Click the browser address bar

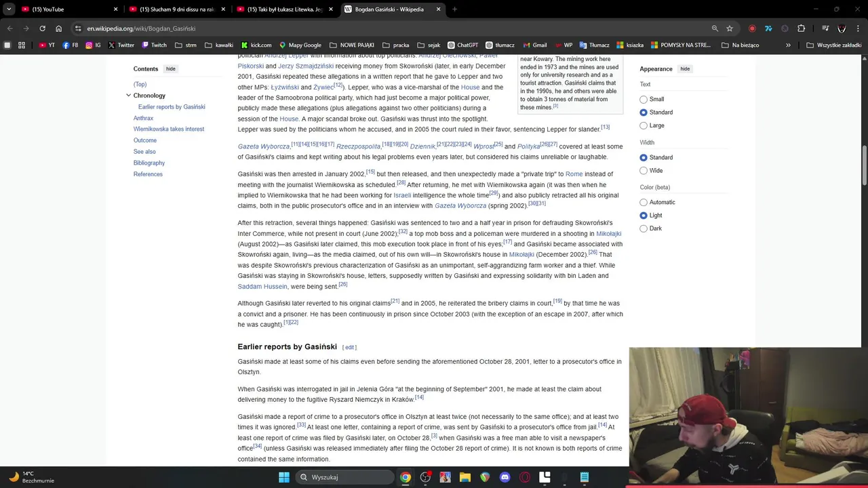tap(393, 28)
